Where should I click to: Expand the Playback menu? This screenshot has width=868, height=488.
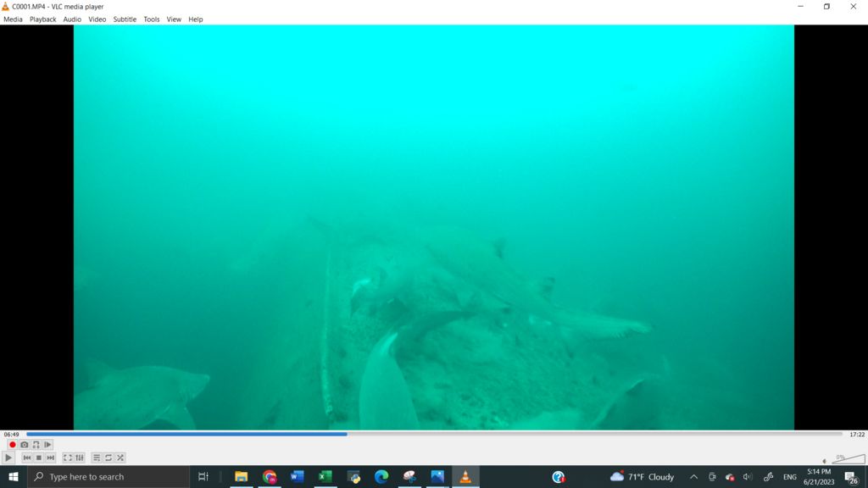42,19
